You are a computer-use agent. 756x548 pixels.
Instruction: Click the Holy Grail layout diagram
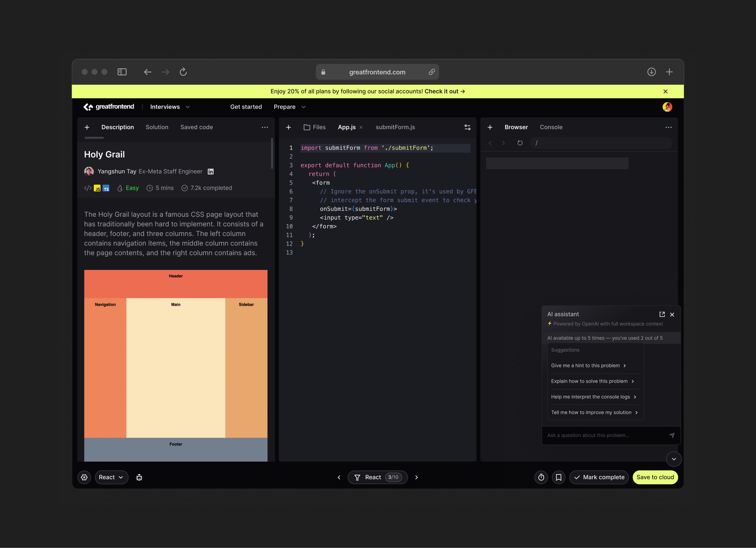[176, 366]
